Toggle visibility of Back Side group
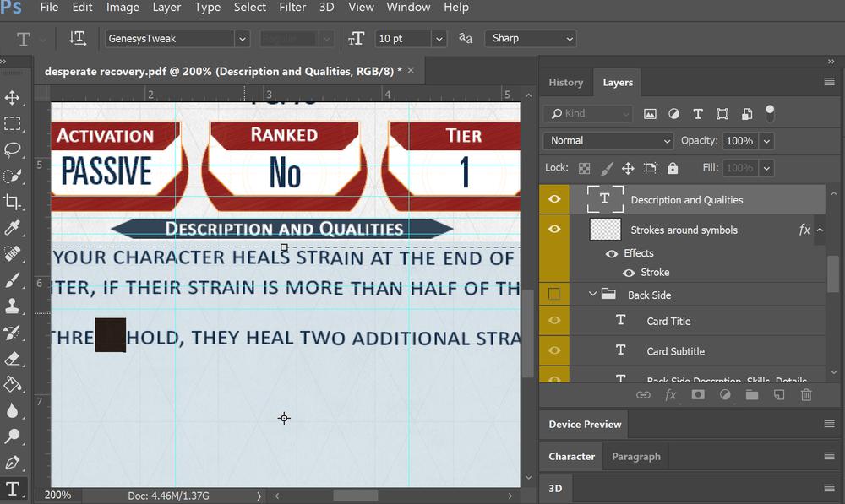This screenshot has width=845, height=504. click(554, 295)
